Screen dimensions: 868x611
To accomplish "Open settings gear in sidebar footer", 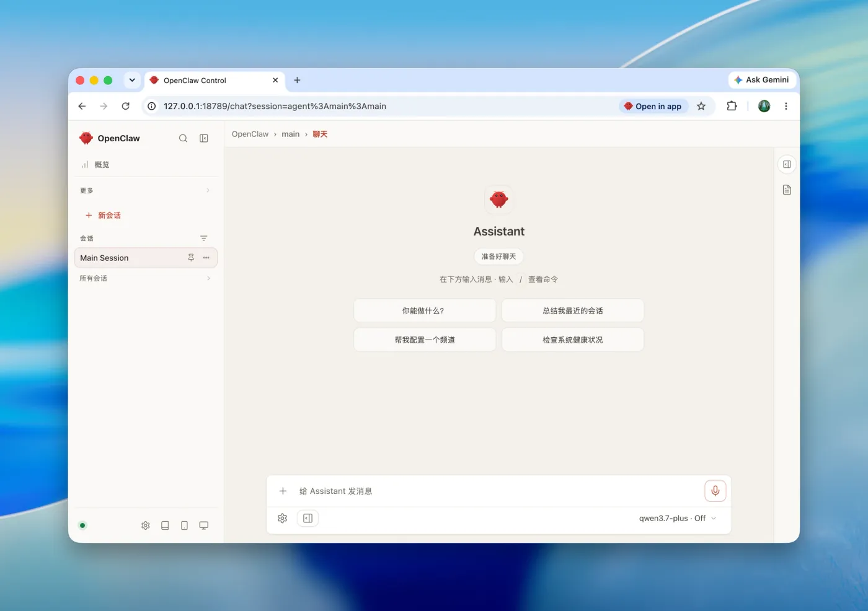I will (x=146, y=525).
